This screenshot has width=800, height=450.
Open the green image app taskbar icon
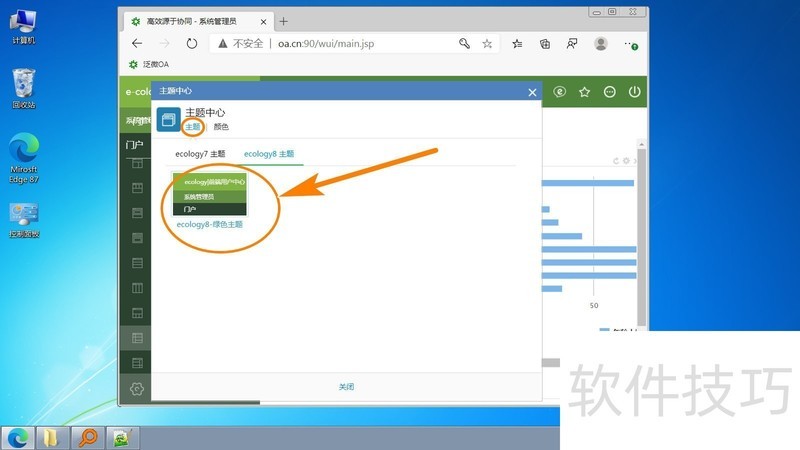[121, 438]
